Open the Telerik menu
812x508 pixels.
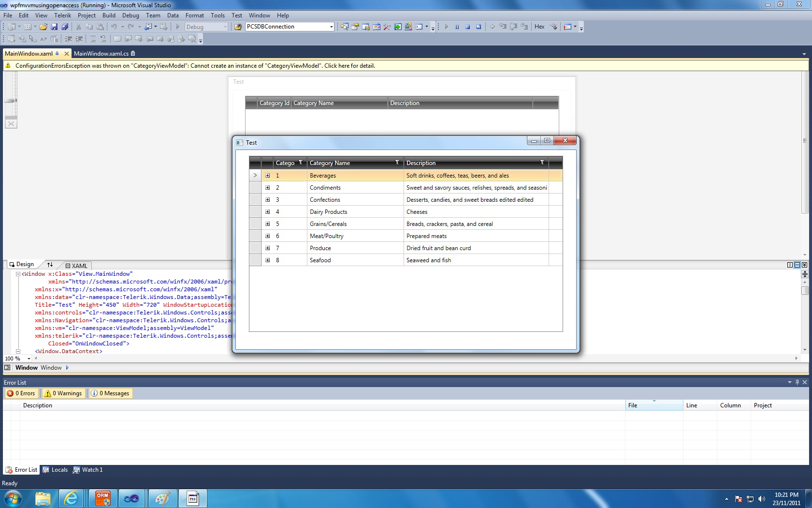click(x=62, y=15)
